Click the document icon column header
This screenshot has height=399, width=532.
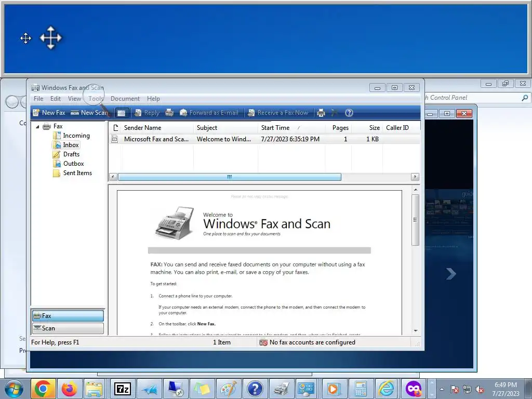click(115, 128)
